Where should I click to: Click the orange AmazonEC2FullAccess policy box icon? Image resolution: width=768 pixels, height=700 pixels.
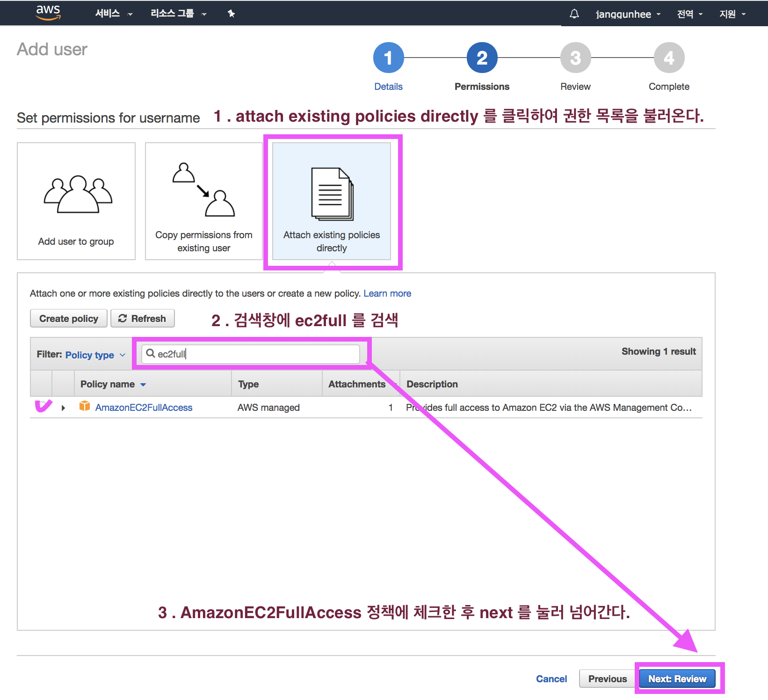85,406
